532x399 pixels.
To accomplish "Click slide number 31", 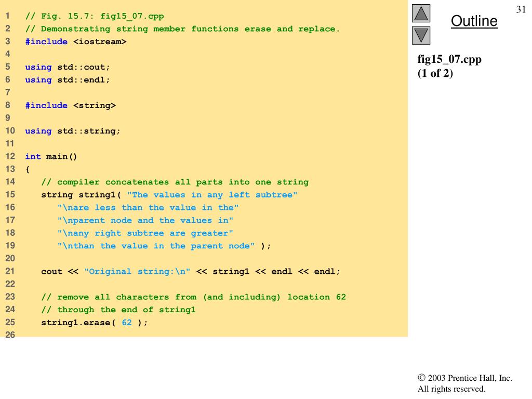I will coord(521,9).
